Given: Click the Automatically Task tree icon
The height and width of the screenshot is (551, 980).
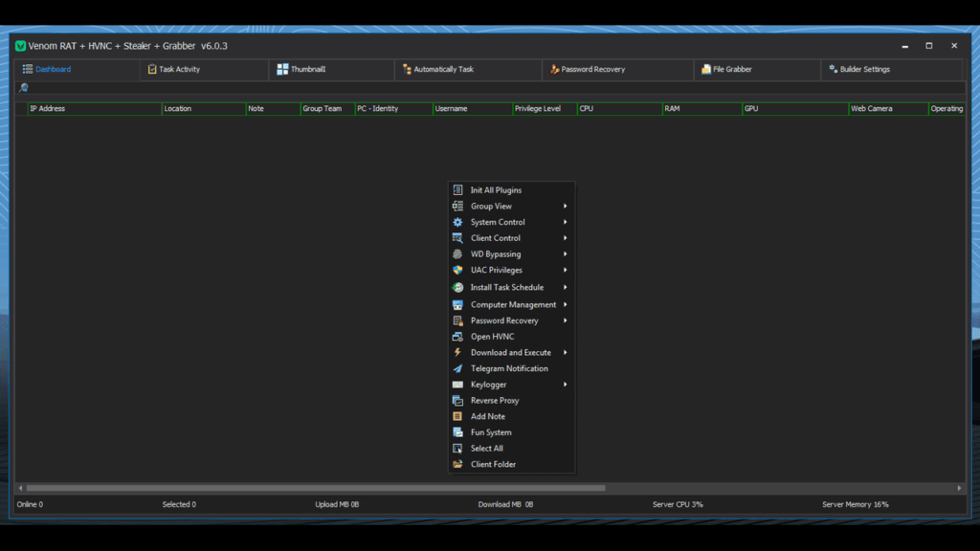Looking at the screenshot, I should [x=407, y=69].
